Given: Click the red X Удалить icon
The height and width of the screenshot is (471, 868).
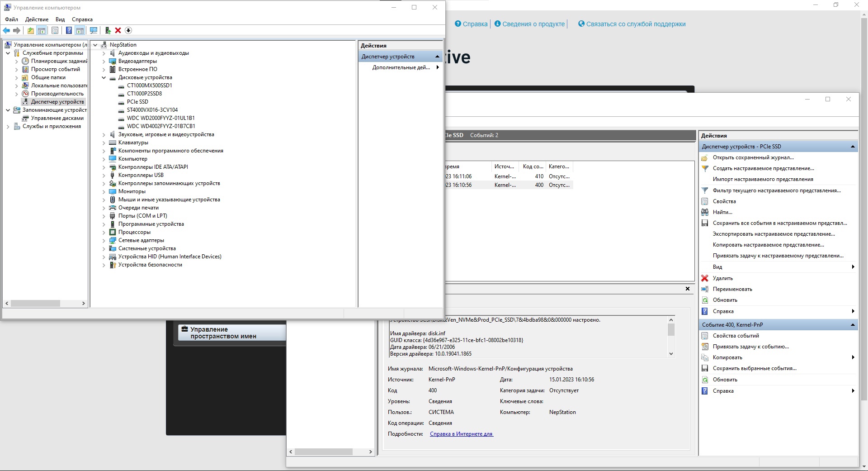Looking at the screenshot, I should click(x=705, y=278).
